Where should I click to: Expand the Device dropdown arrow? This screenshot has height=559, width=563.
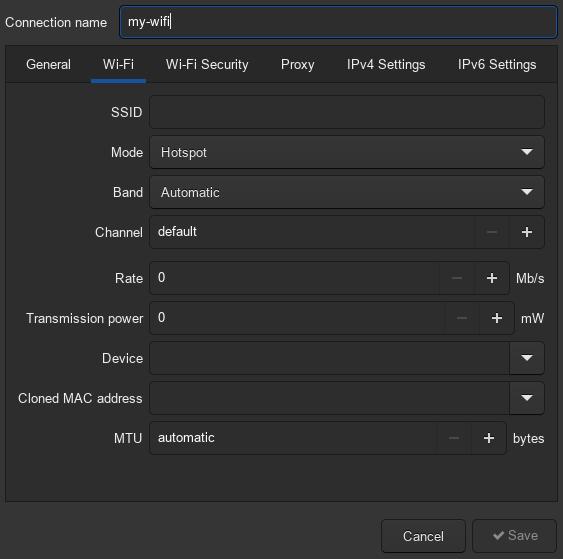coord(527,358)
